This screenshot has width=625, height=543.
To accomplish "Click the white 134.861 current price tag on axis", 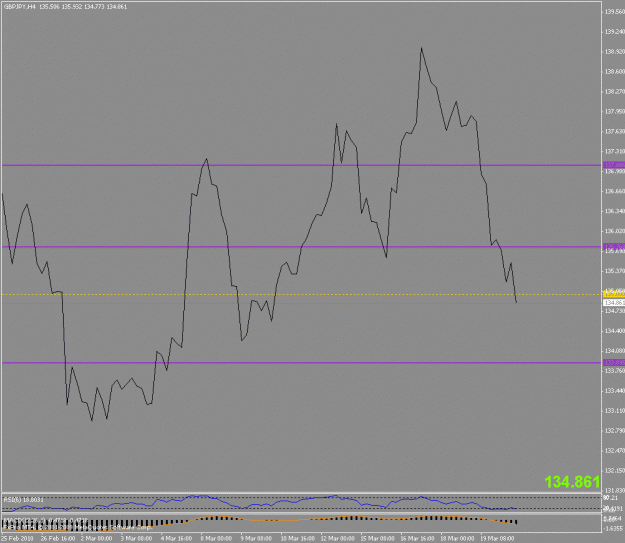I will point(614,303).
